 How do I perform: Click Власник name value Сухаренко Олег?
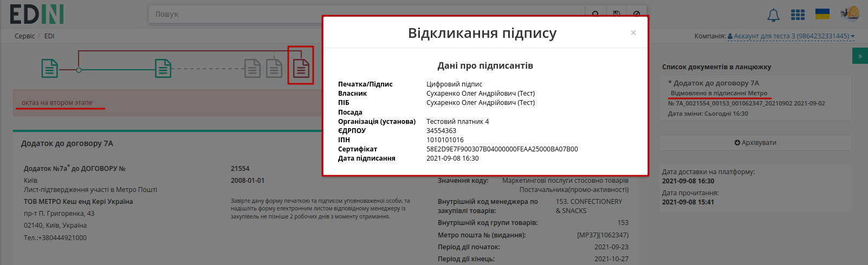click(480, 94)
